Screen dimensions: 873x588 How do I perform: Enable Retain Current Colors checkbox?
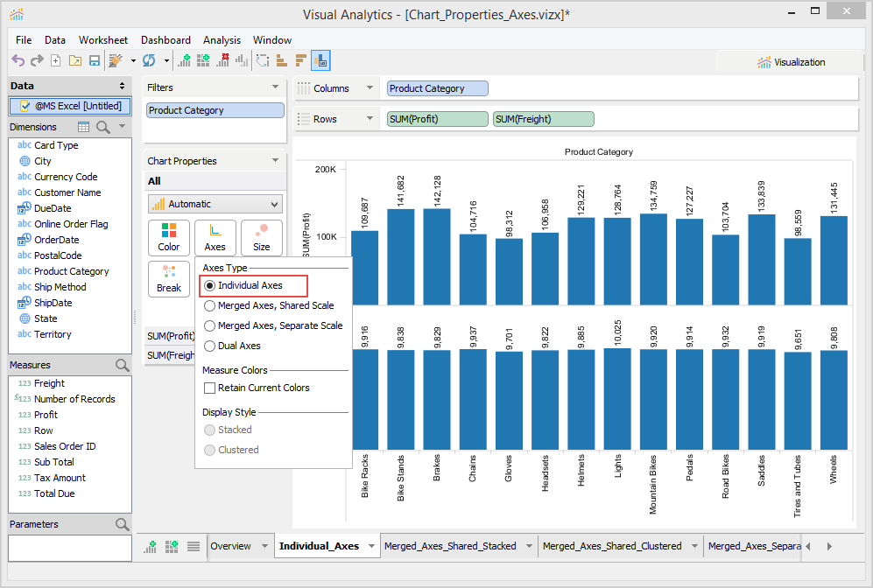(209, 388)
